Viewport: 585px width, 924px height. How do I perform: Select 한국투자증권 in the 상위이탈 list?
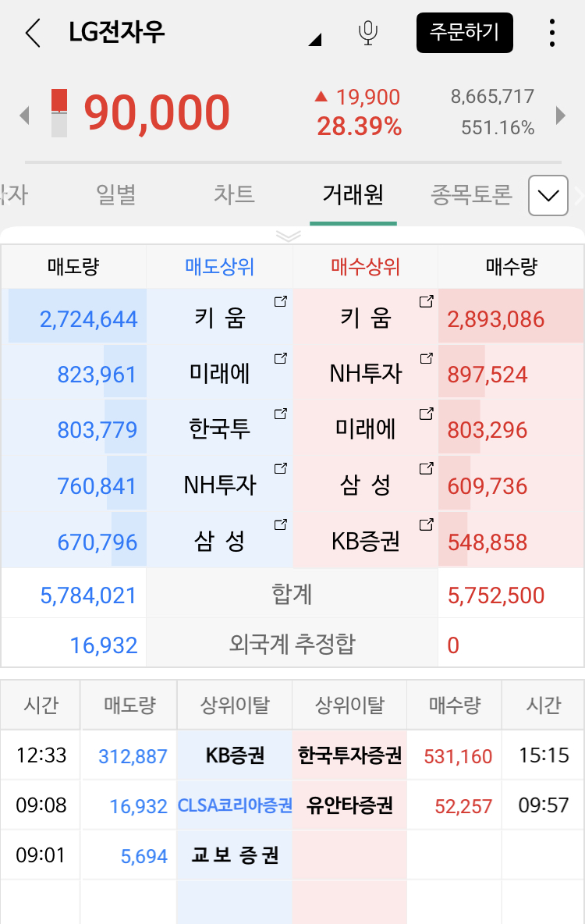tap(350, 755)
